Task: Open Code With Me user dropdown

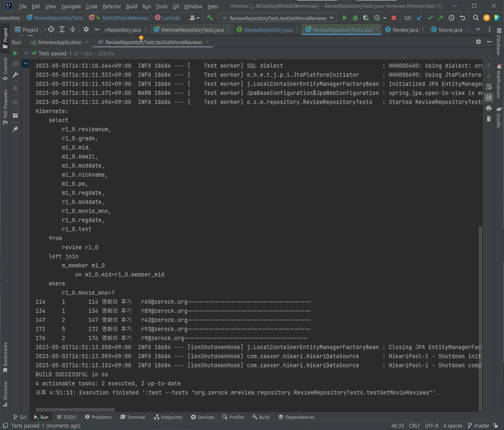Action: pos(194,18)
